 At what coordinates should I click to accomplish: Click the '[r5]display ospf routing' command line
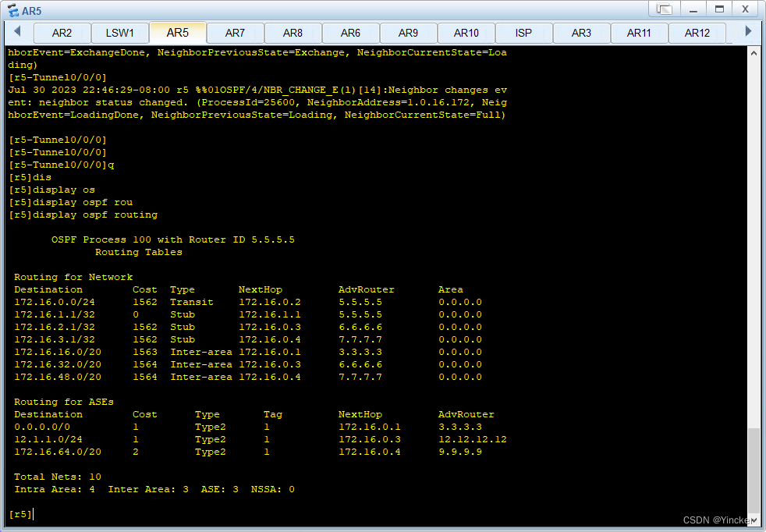click(83, 215)
